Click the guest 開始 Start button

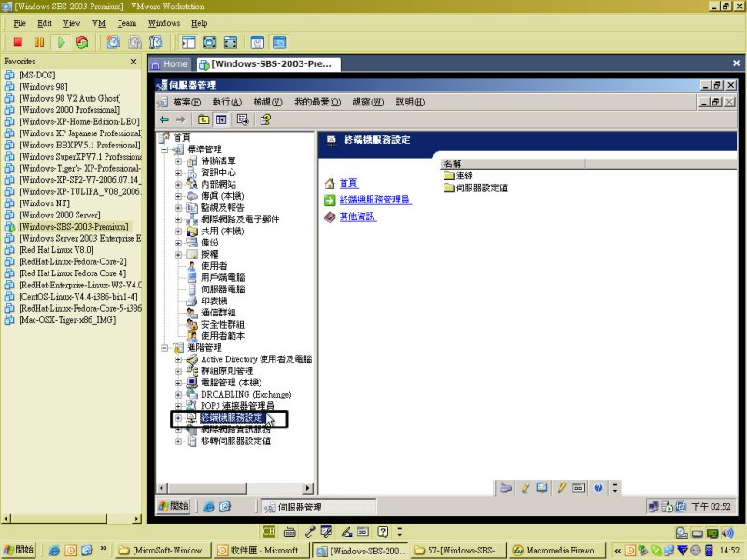[x=174, y=506]
